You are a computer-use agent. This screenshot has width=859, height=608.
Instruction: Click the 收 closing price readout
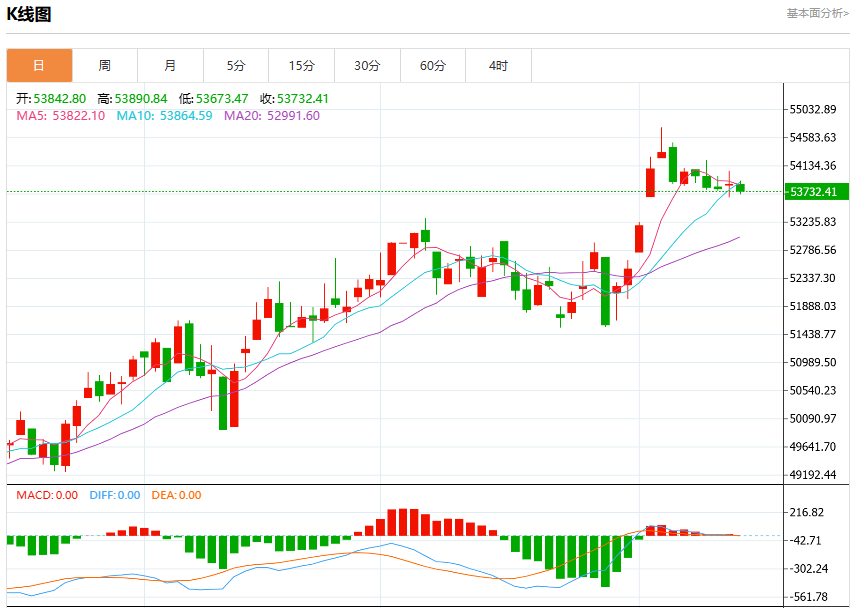point(294,99)
